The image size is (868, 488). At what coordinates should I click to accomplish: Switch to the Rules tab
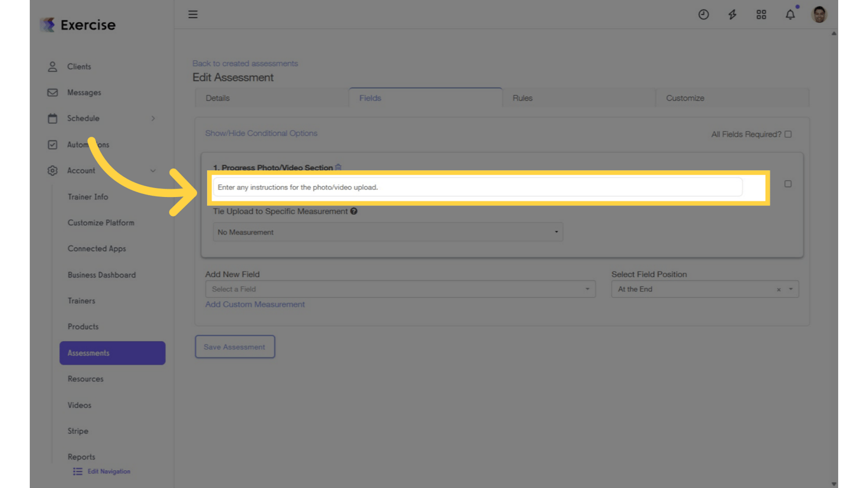tap(522, 98)
